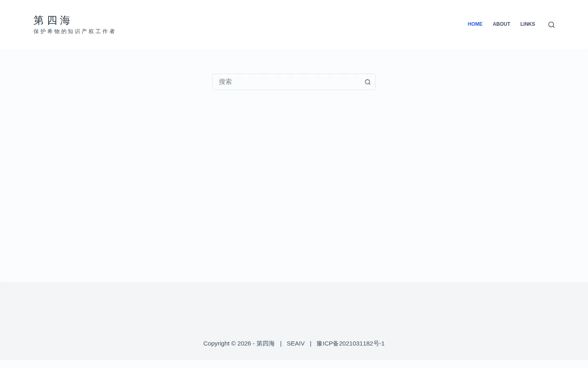This screenshot has height=368, width=588.
Task: Click the ICP record number in footer
Action: click(350, 343)
